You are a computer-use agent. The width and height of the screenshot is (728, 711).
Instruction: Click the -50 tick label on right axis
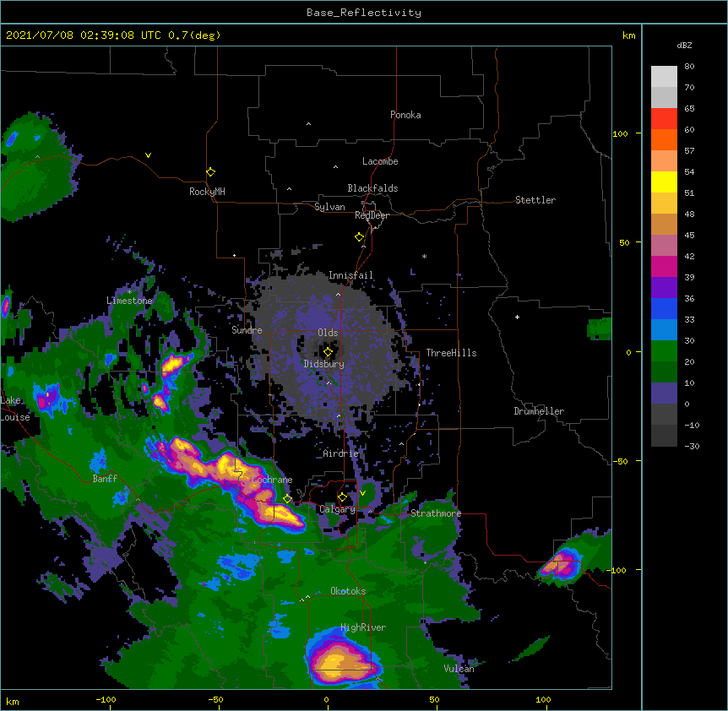(x=620, y=461)
